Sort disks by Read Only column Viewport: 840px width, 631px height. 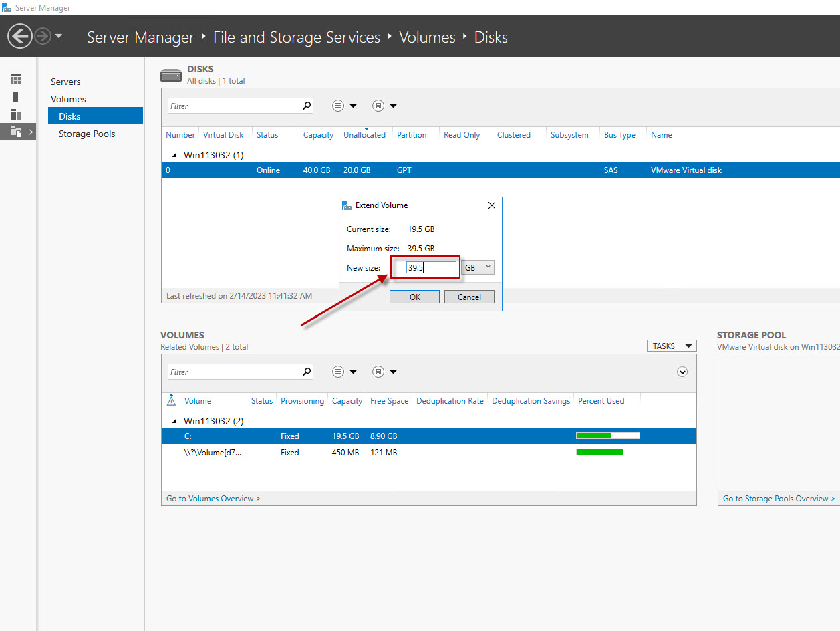click(462, 134)
